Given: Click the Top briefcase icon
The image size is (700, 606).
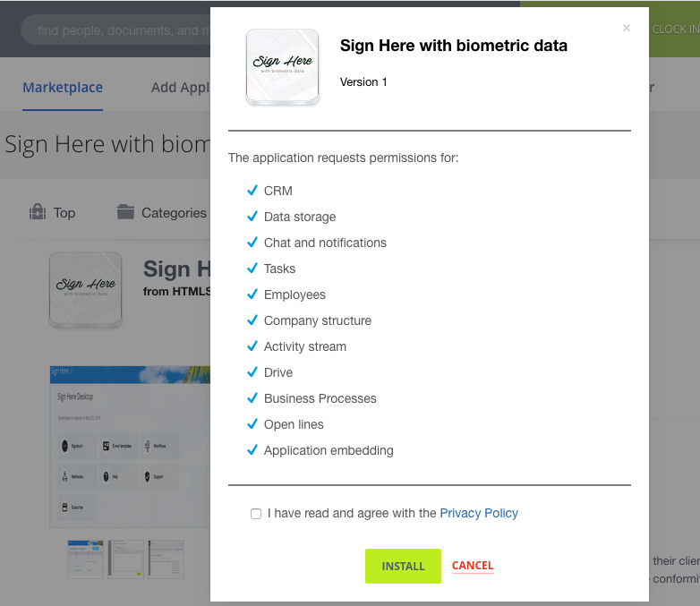Looking at the screenshot, I should 38,212.
